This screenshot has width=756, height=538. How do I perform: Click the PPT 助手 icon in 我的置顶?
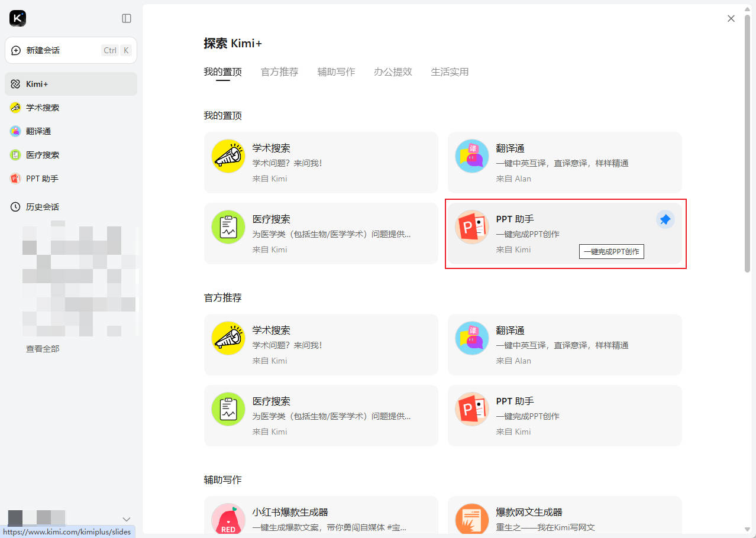(472, 227)
